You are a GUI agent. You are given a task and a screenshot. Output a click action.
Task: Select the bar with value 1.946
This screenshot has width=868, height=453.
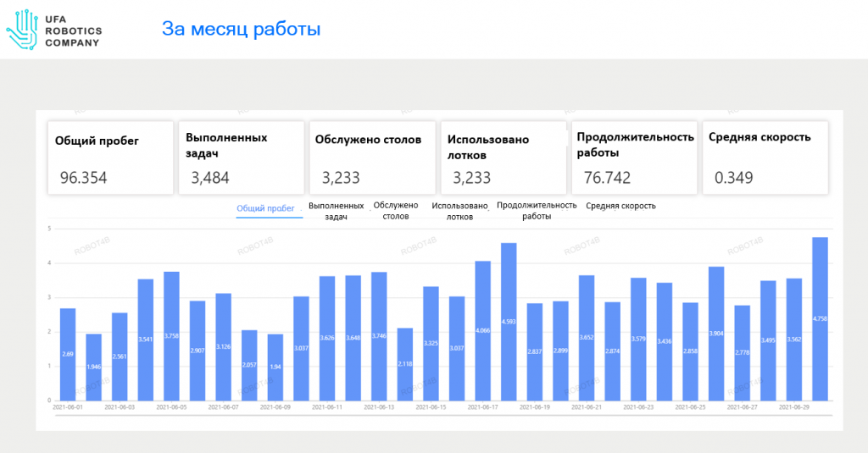pyautogui.click(x=93, y=367)
